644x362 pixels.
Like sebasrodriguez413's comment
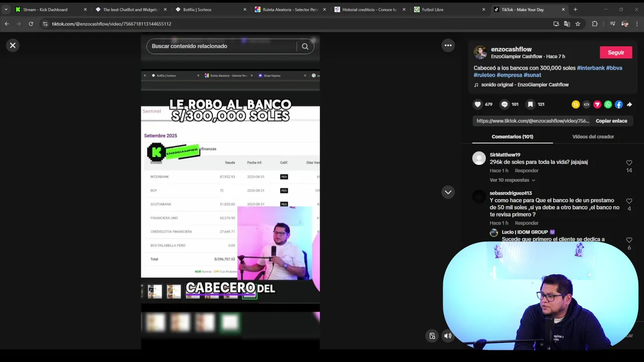click(629, 201)
